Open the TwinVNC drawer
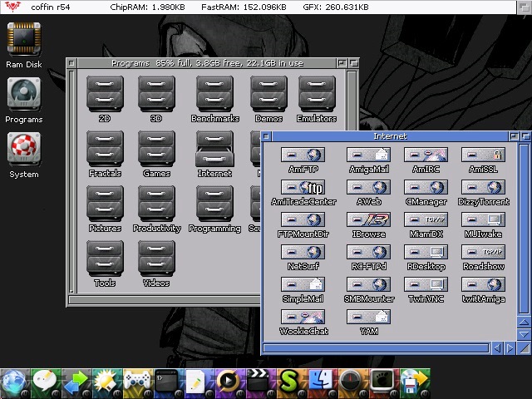 pos(426,284)
